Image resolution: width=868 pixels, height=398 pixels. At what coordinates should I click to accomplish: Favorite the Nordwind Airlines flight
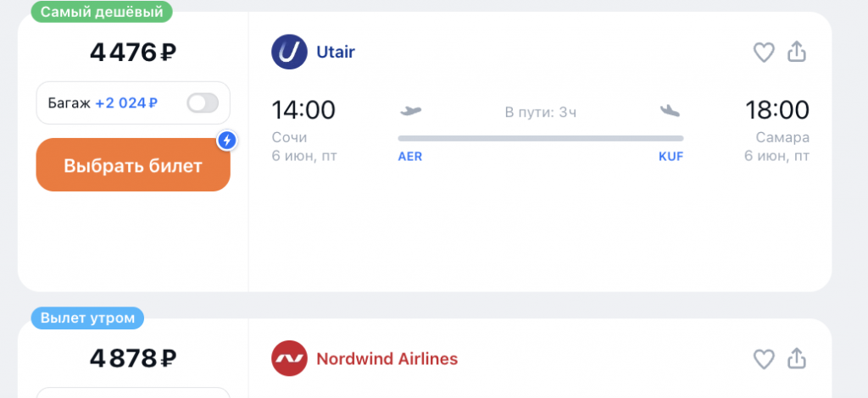[x=764, y=359]
